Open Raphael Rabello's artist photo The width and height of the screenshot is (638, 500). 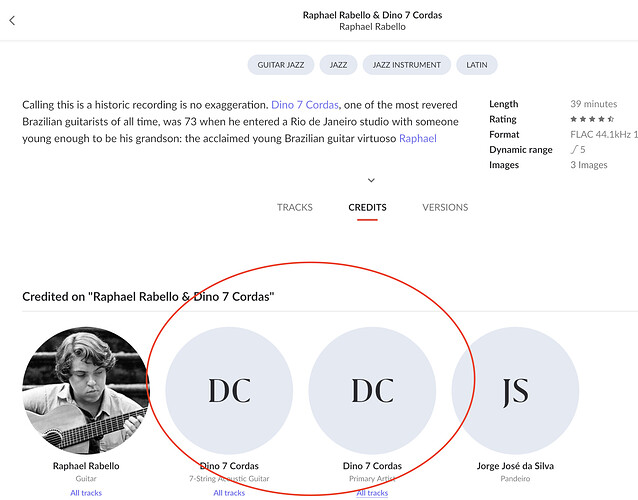click(86, 391)
